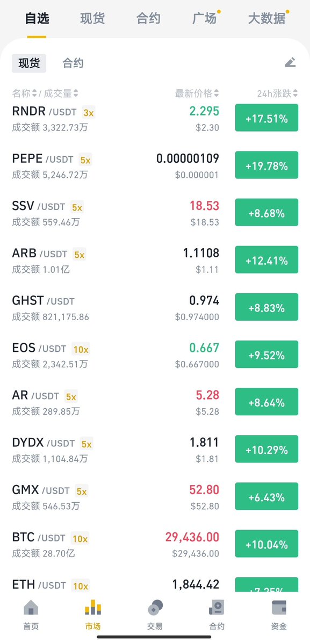Open the 合约 futures icon in bottom bar
The width and height of the screenshot is (310, 644).
tap(217, 607)
